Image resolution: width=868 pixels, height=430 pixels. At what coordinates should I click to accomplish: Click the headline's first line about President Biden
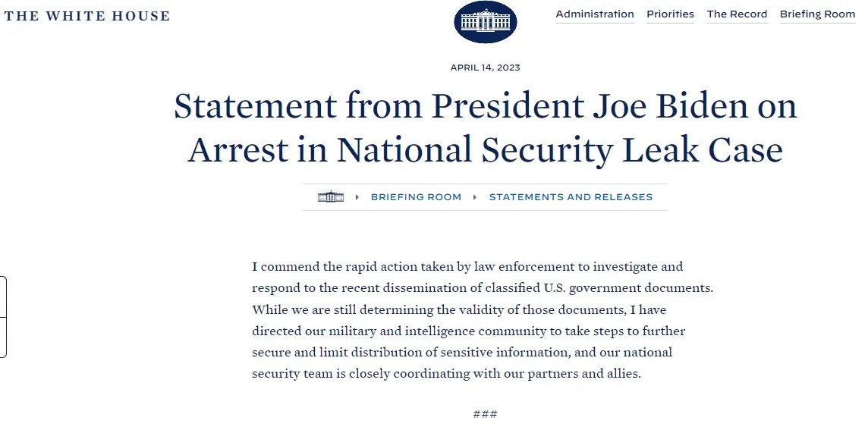(x=485, y=107)
